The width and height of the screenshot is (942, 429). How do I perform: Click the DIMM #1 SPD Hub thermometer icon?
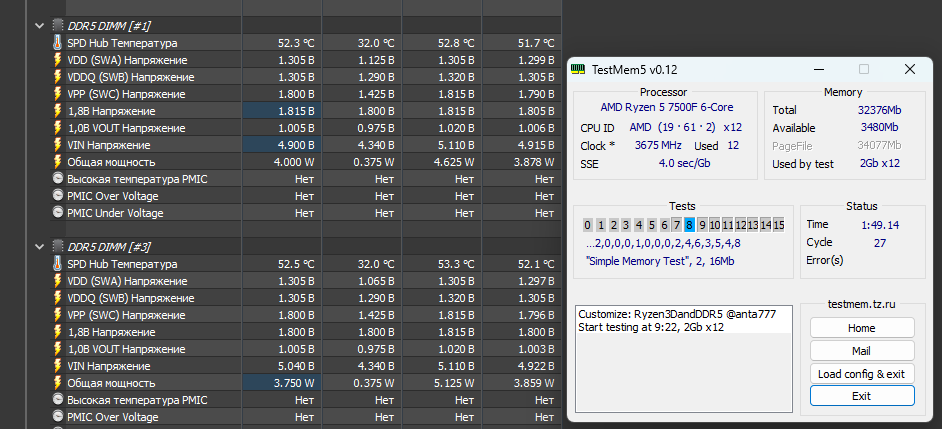click(x=57, y=43)
